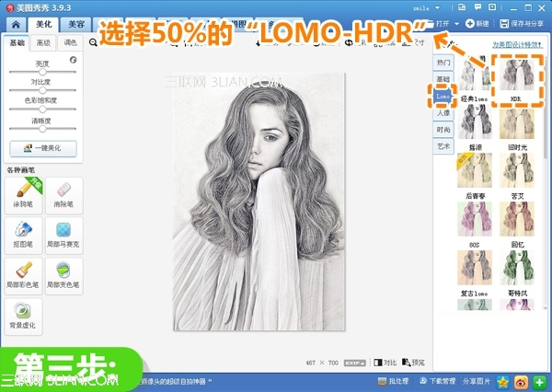The image size is (552, 392).
Task: Select the 基础 effects category
Action: 443,80
